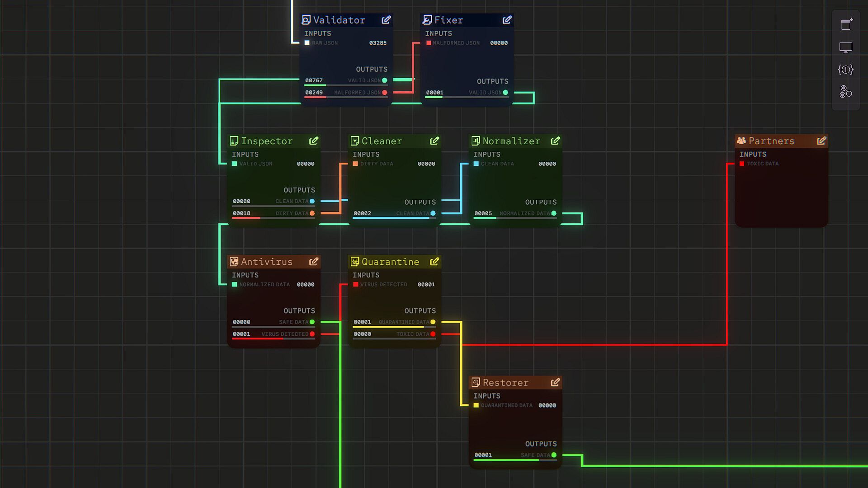The width and height of the screenshot is (868, 488).
Task: Select the Cleaner node title
Action: (x=382, y=141)
